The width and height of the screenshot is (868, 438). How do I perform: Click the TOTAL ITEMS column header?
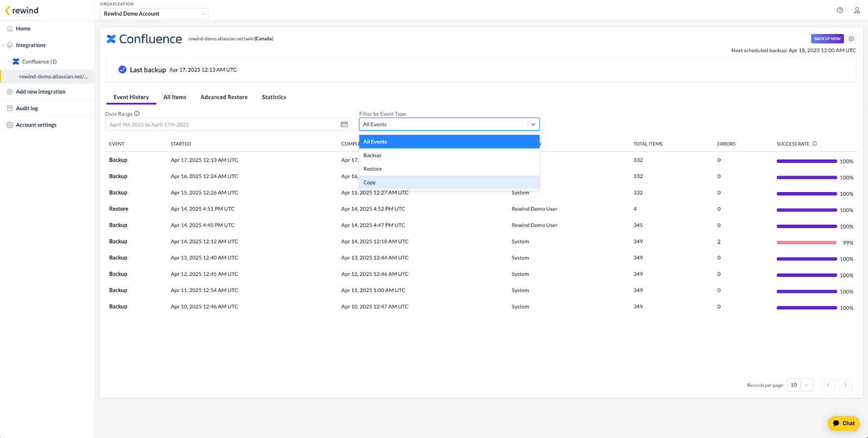tap(648, 144)
